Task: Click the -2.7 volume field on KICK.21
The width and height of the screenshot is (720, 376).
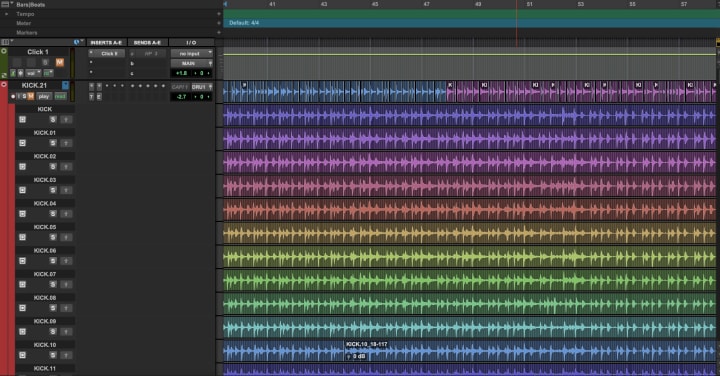Action: click(x=181, y=96)
